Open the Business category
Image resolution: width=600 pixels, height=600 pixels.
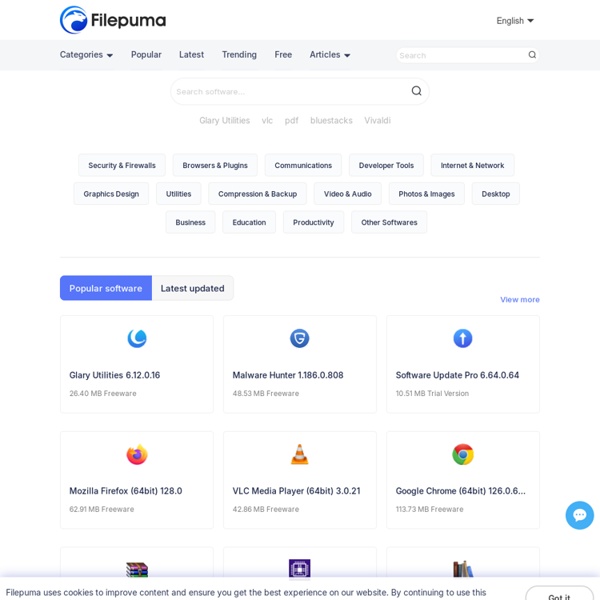click(191, 222)
